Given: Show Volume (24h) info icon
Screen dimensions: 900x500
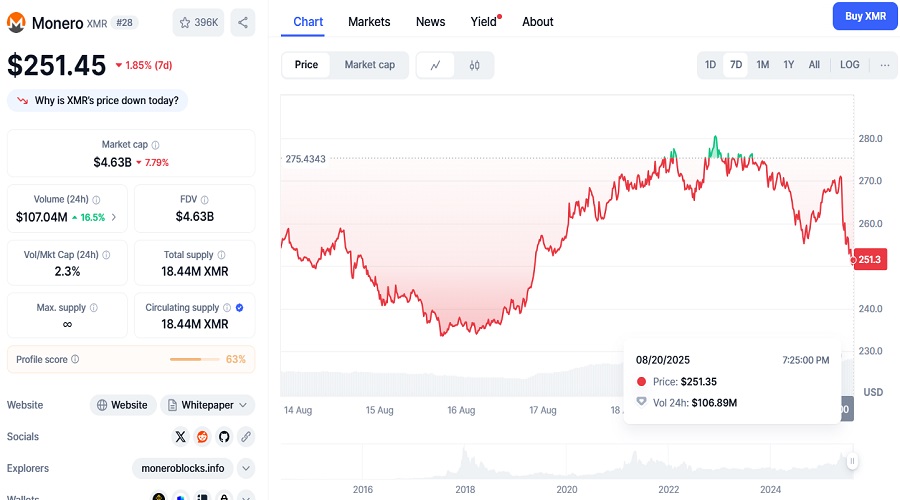Looking at the screenshot, I should [x=96, y=200].
